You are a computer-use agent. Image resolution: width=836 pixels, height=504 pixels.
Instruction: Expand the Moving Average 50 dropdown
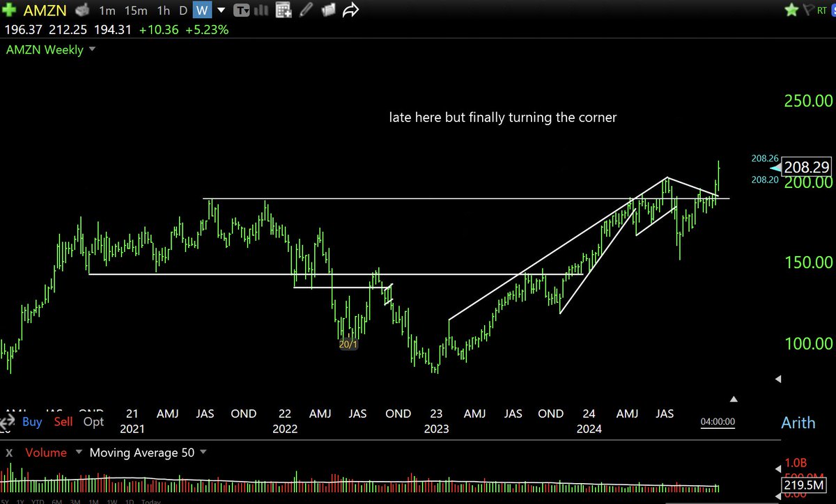point(203,452)
